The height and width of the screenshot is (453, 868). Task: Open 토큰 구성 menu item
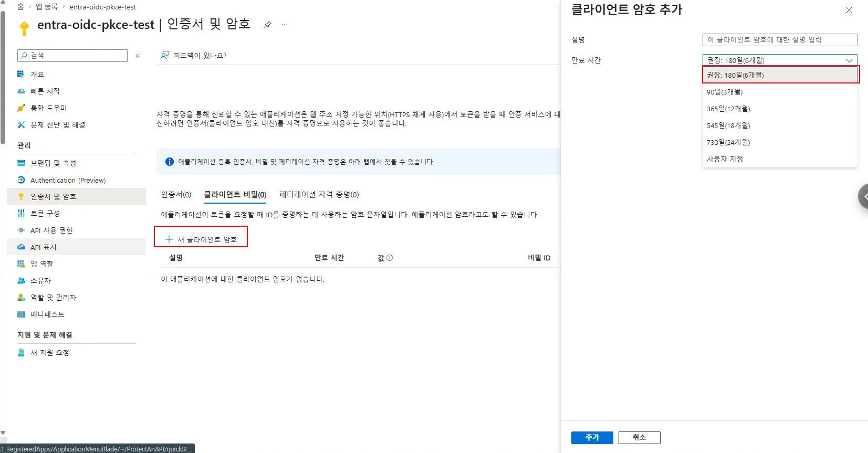(76, 213)
